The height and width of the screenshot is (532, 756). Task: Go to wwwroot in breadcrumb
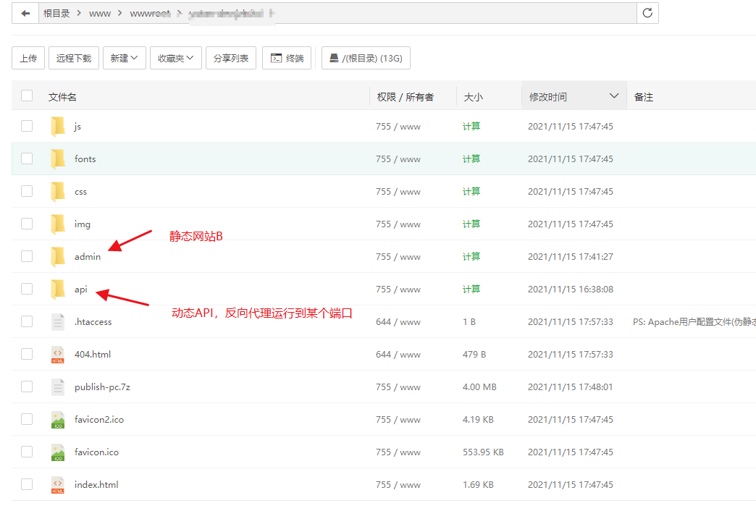coord(150,14)
